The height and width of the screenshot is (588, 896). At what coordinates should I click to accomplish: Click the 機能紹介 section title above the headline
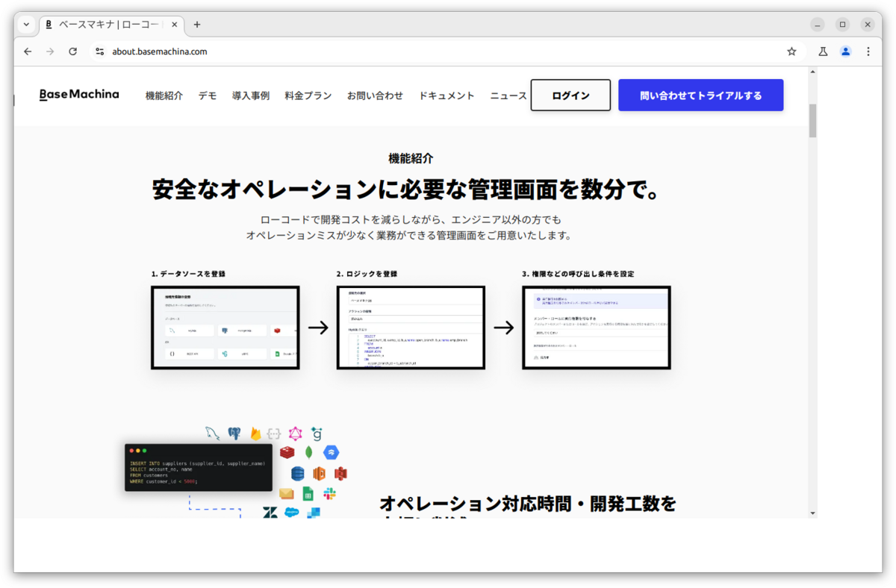(x=411, y=158)
